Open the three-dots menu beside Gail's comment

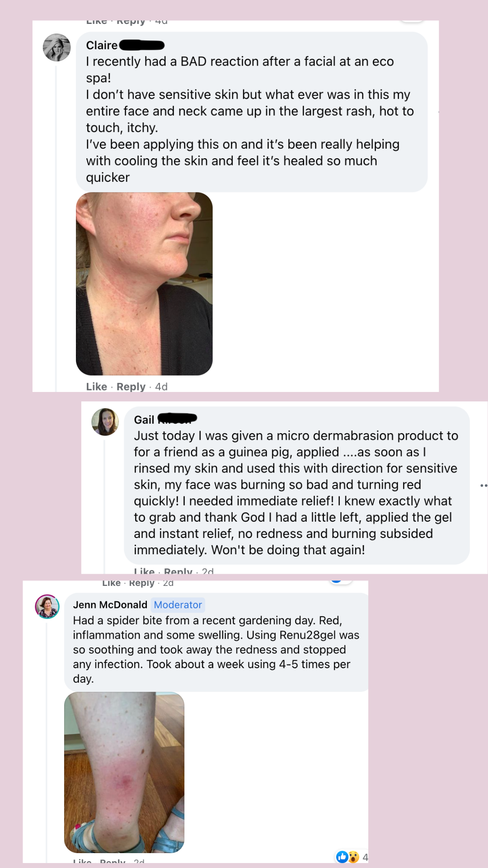(x=483, y=486)
